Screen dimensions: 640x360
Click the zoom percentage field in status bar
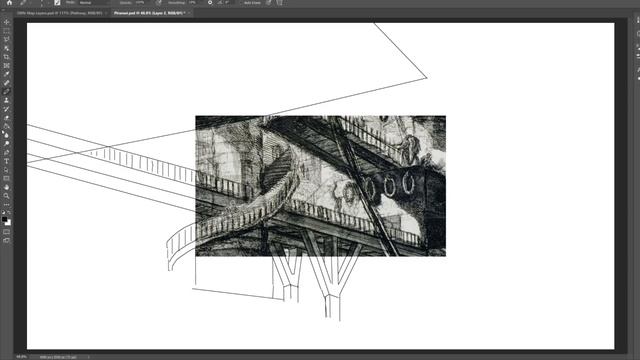pyautogui.click(x=21, y=357)
